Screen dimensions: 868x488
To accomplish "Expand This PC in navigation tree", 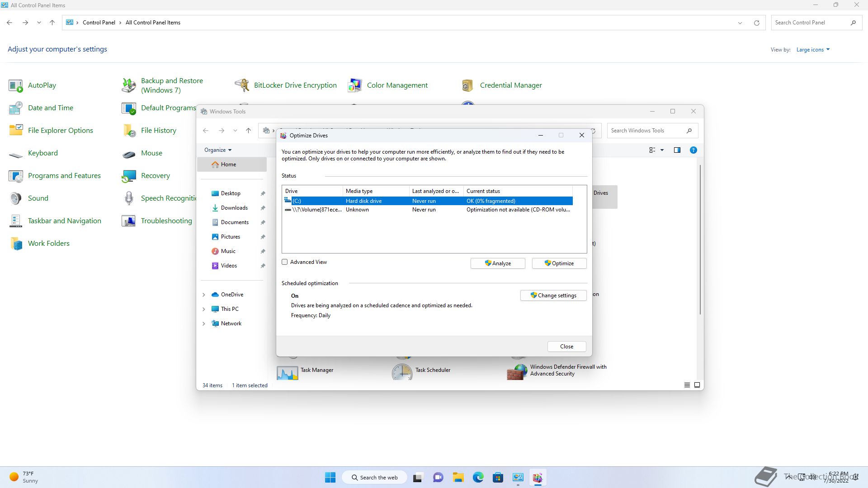I will coord(203,309).
